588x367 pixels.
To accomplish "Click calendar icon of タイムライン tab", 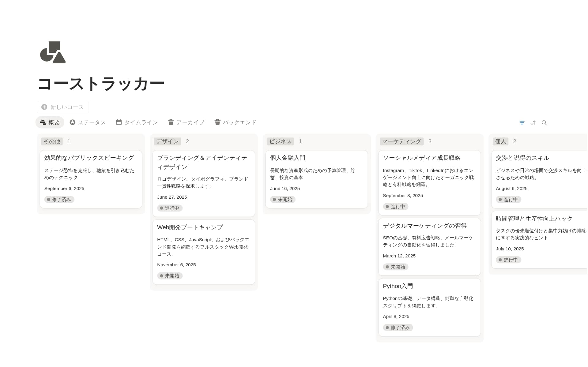I will (x=119, y=122).
